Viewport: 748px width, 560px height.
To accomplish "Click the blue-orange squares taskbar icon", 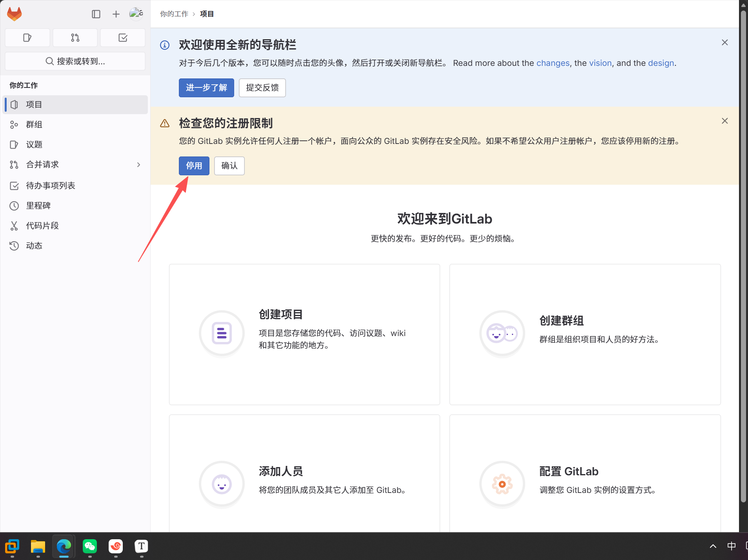I will point(12,546).
